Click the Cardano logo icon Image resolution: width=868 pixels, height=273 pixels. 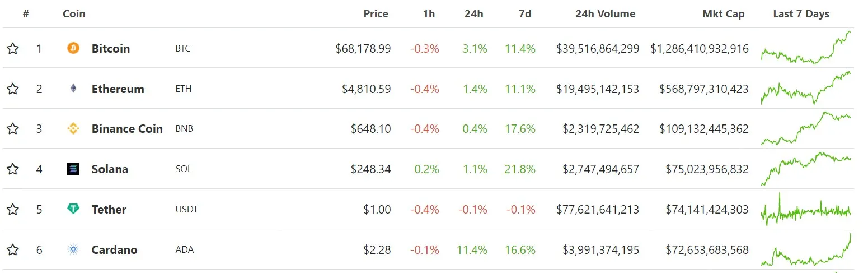click(x=73, y=249)
